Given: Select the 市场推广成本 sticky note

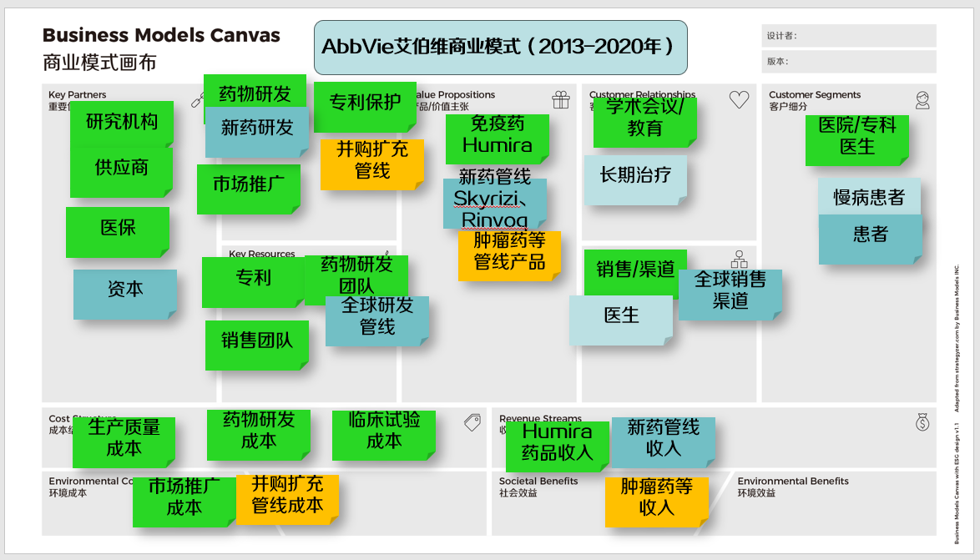Looking at the screenshot, I should pyautogui.click(x=184, y=502).
